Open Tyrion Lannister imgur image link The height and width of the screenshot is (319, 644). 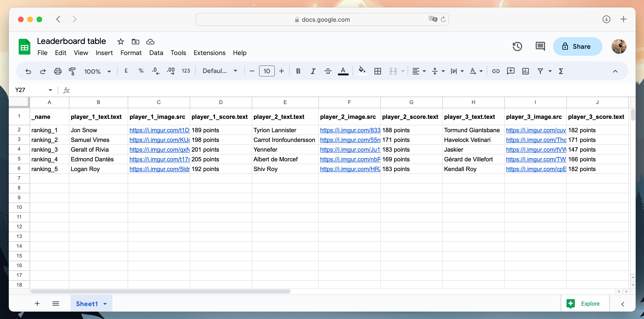[350, 130]
